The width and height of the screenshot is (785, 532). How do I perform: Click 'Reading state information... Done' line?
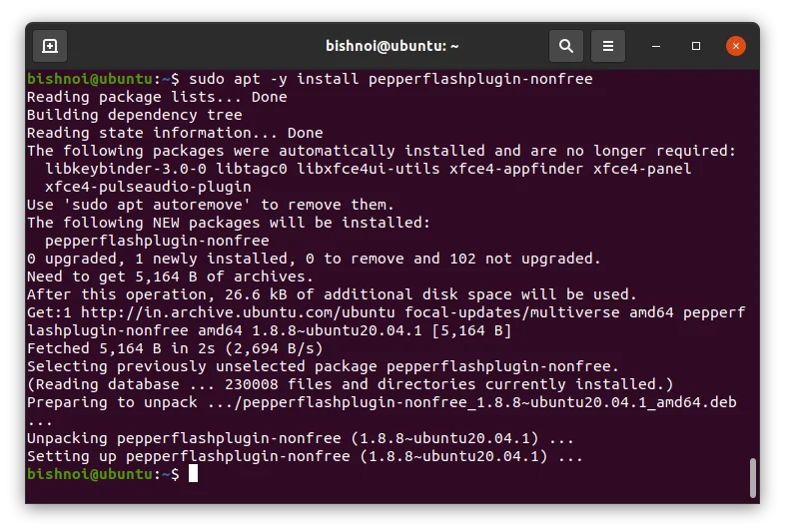175,133
